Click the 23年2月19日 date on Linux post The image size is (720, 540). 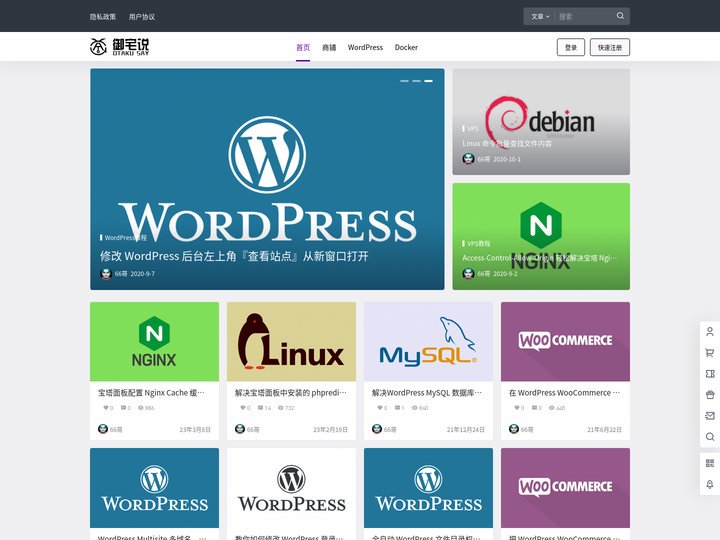[x=331, y=430]
